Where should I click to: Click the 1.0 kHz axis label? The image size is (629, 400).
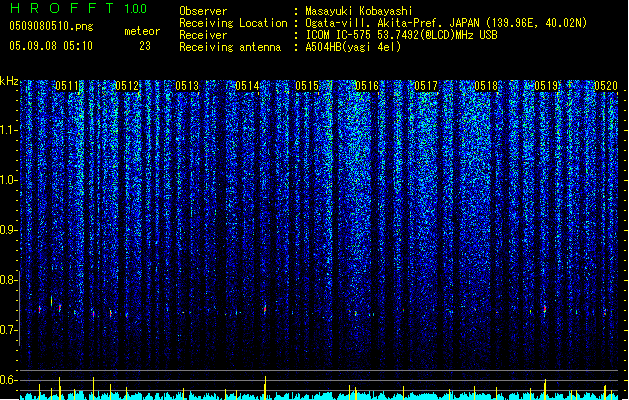click(x=8, y=180)
